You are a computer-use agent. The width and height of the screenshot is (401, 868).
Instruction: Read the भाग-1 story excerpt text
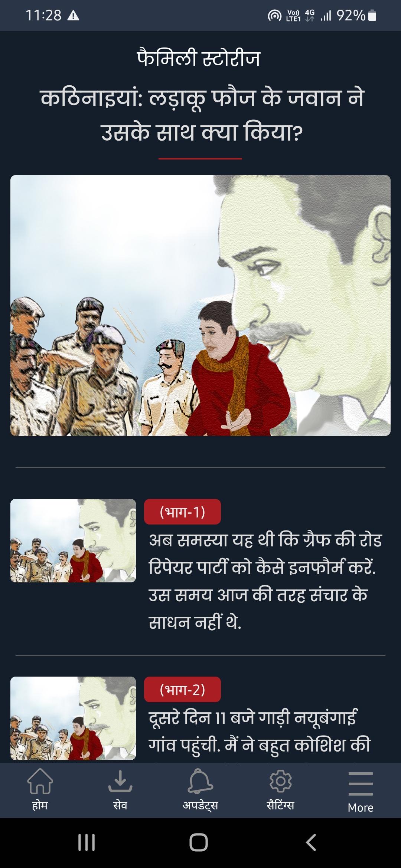point(265,581)
